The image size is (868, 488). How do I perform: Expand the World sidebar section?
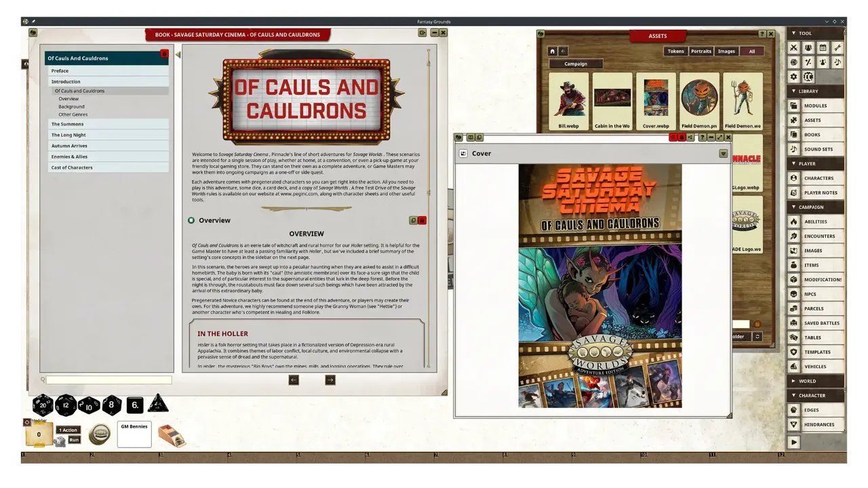point(816,381)
